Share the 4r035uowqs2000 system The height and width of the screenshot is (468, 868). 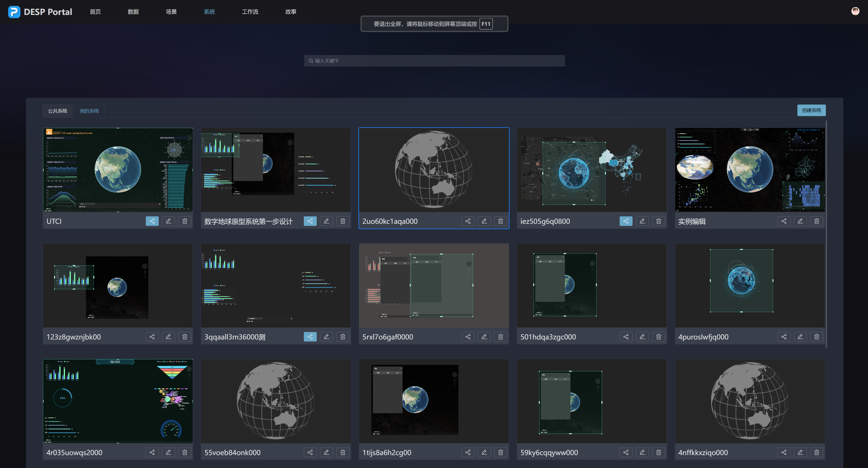(152, 452)
